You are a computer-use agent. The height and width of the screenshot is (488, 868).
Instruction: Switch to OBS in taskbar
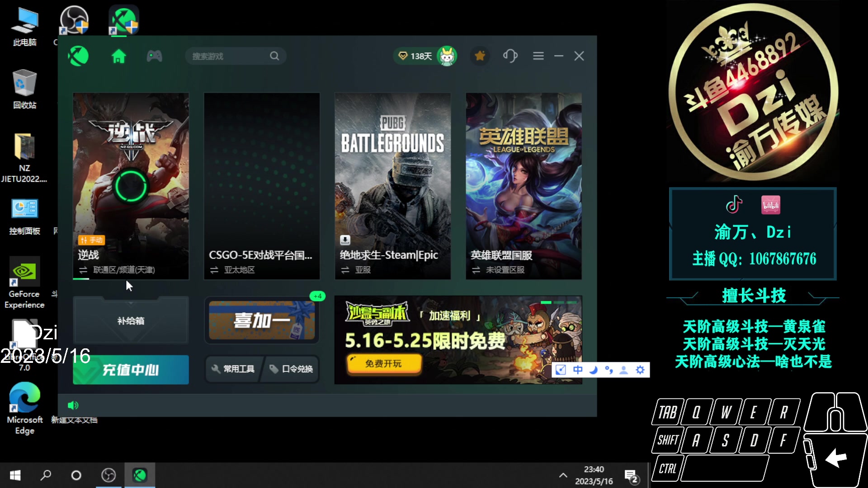[x=108, y=475]
